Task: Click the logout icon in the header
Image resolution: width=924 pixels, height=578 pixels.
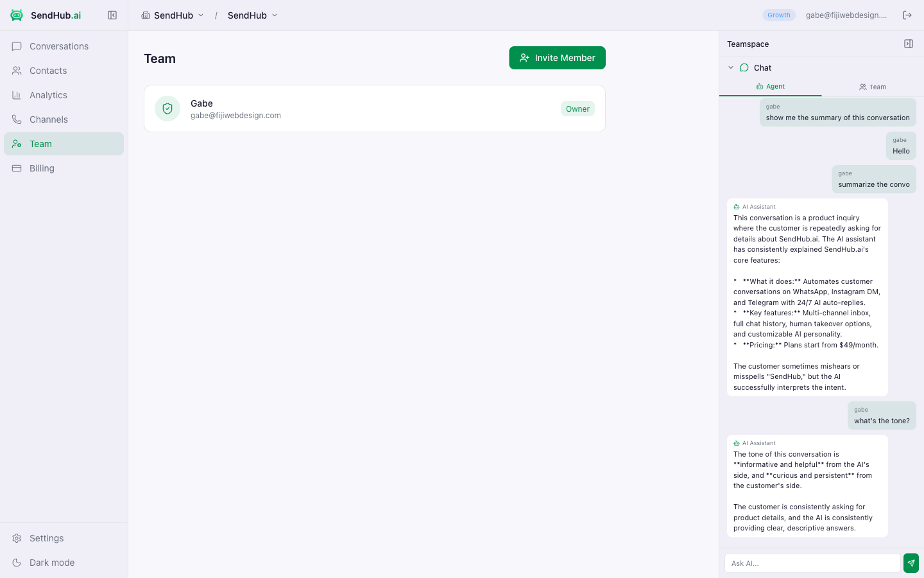Action: pyautogui.click(x=907, y=15)
